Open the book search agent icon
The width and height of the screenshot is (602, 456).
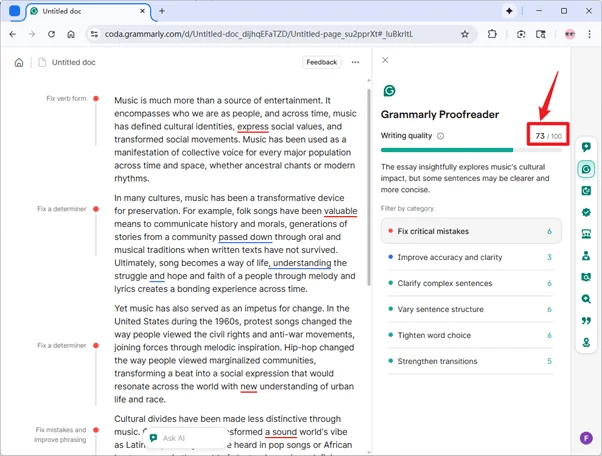(x=586, y=277)
